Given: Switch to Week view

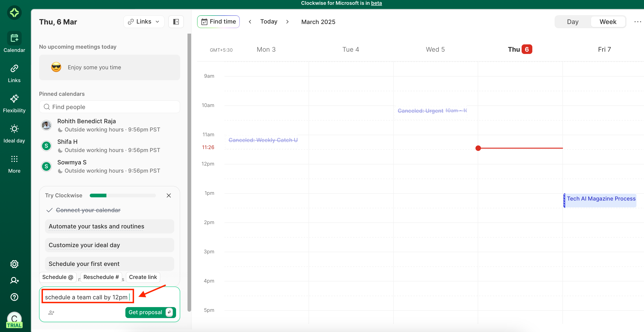Looking at the screenshot, I should point(608,22).
